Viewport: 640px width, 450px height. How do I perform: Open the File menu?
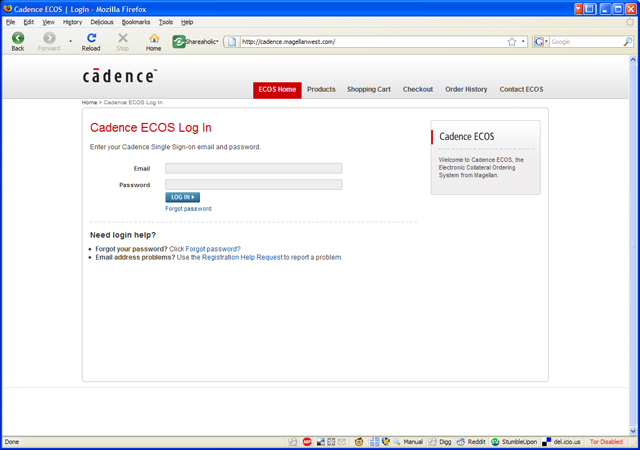coord(11,22)
